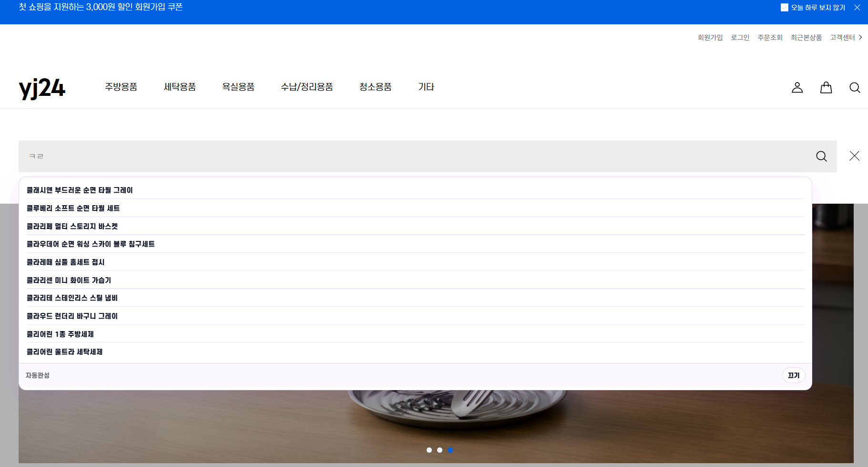Open the 주방용품 menu
This screenshot has width=868, height=467.
pyautogui.click(x=121, y=87)
